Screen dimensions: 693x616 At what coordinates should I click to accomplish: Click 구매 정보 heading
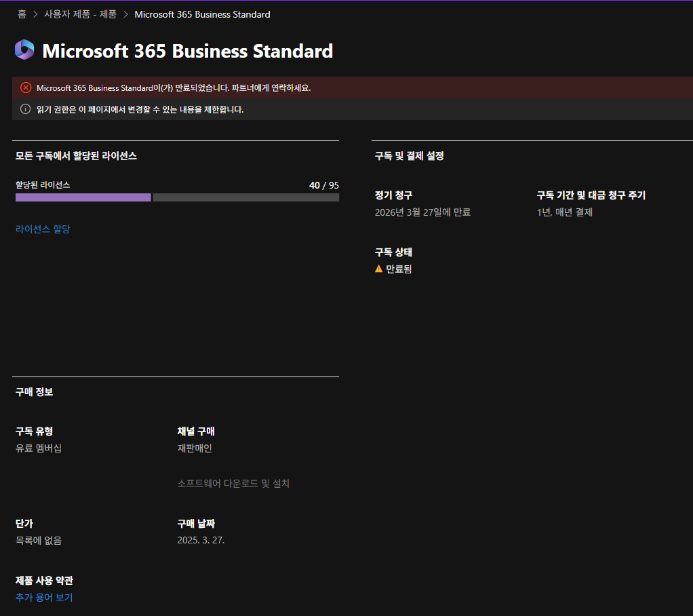[x=34, y=392]
